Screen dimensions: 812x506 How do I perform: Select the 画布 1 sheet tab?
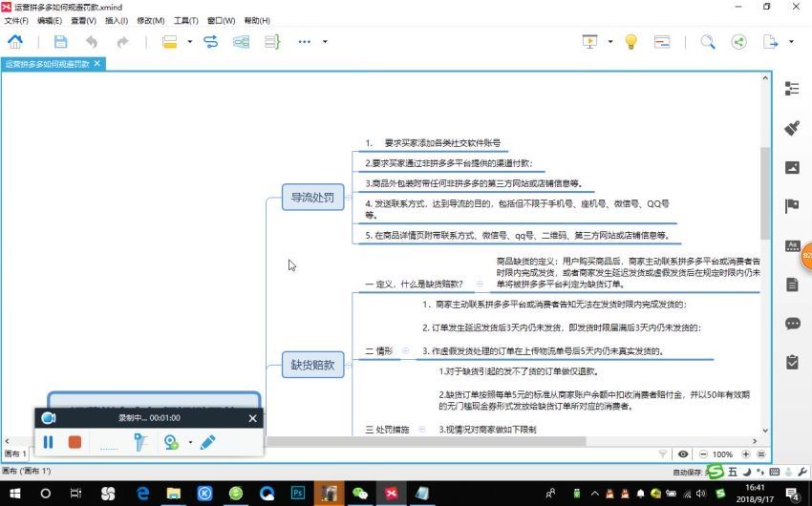click(15, 453)
